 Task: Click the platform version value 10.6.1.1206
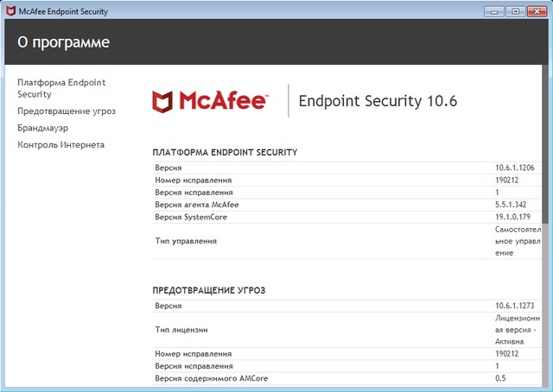516,167
